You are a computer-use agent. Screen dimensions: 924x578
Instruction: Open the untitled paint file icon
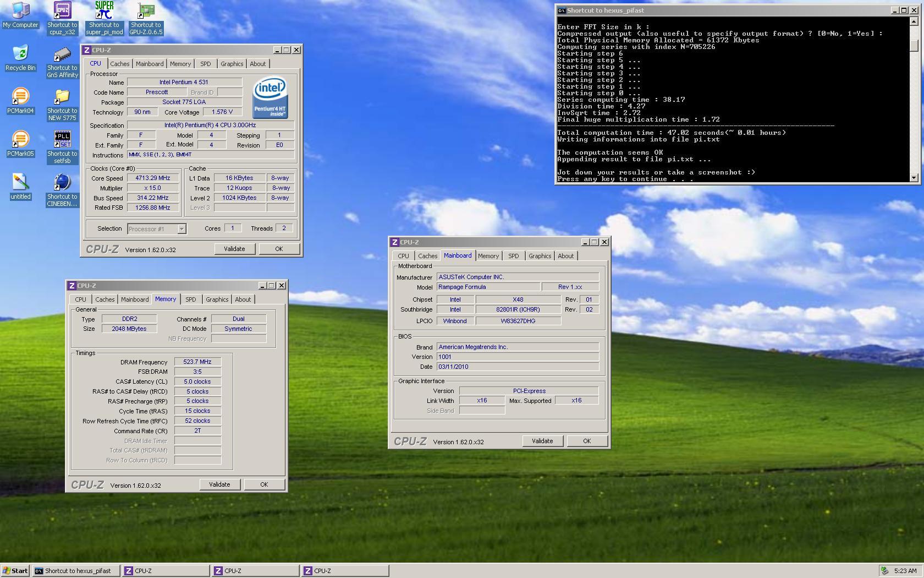[x=20, y=187]
